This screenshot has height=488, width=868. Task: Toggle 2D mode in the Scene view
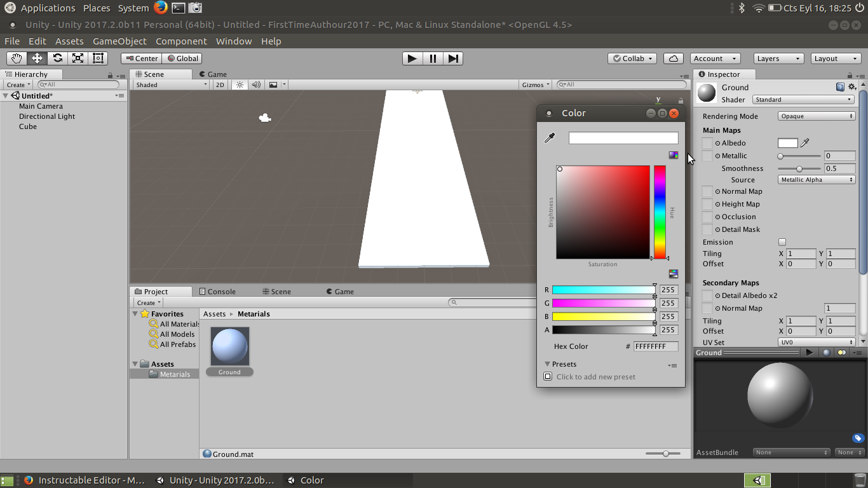click(219, 84)
